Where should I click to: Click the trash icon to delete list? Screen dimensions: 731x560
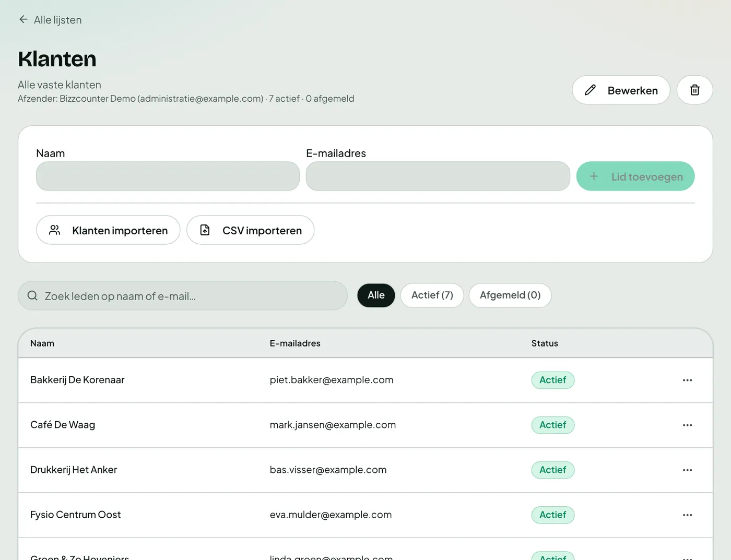point(694,90)
